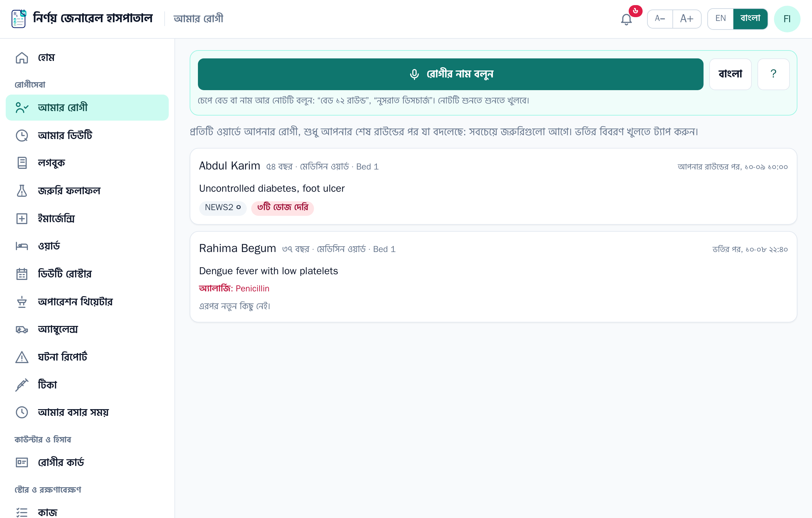
Task: Click the অ্যাম্বুলেন্স vehicle icon
Action: pyautogui.click(x=22, y=329)
